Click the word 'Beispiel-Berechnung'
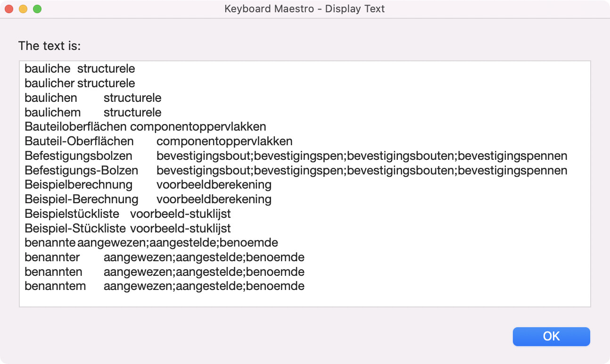This screenshot has width=610, height=364. pyautogui.click(x=81, y=199)
